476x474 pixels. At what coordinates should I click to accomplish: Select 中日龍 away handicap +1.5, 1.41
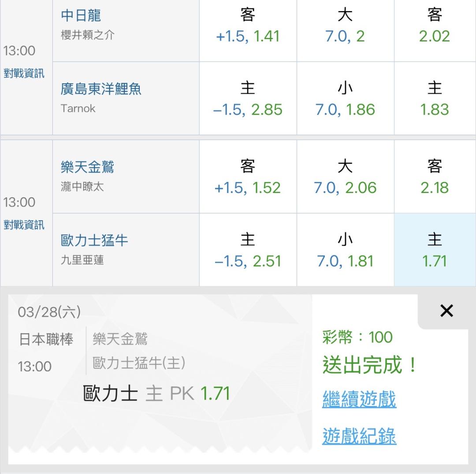pyautogui.click(x=248, y=26)
